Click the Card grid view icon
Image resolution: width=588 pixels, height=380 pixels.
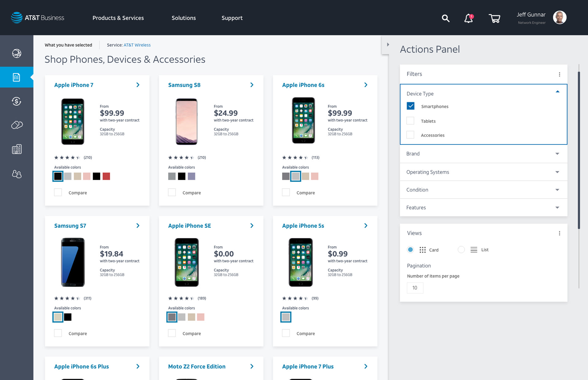(423, 250)
